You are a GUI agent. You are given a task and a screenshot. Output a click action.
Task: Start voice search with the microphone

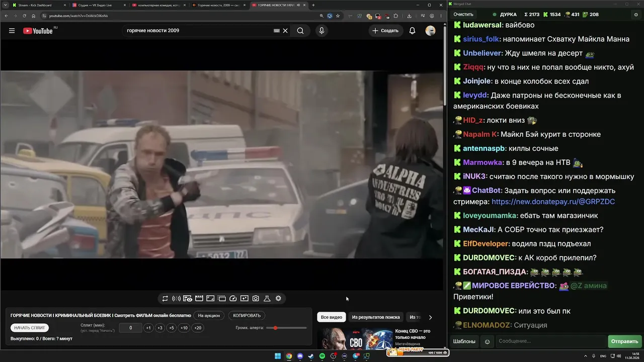pos(321,31)
